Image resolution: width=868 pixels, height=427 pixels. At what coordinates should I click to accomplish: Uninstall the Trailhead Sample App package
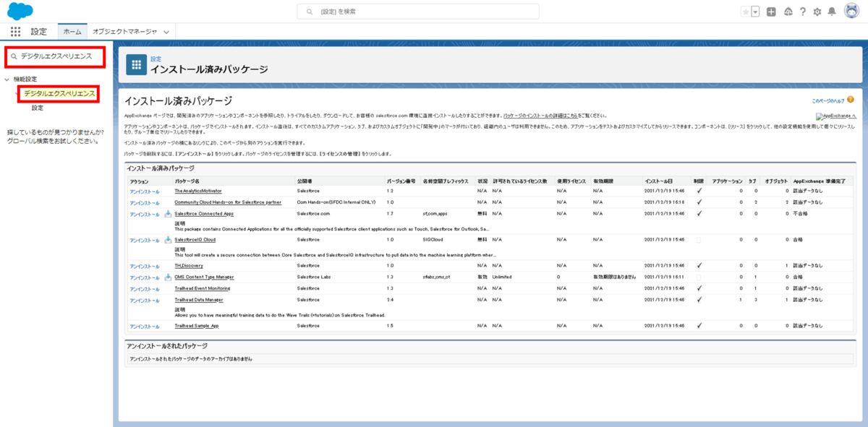pyautogui.click(x=145, y=326)
